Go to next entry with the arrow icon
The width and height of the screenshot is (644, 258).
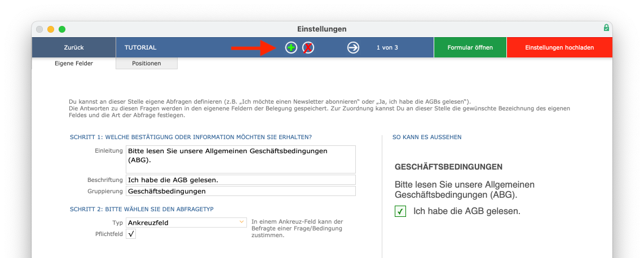click(353, 48)
